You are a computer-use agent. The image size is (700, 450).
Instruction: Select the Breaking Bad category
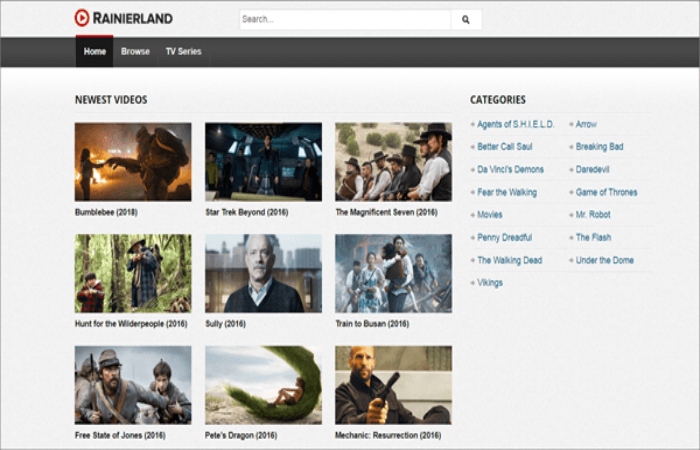600,147
